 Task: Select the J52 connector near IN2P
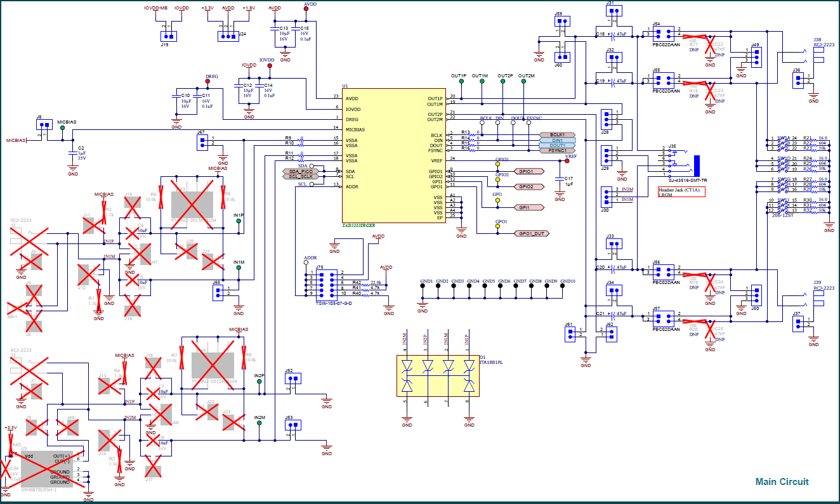pyautogui.click(x=292, y=378)
